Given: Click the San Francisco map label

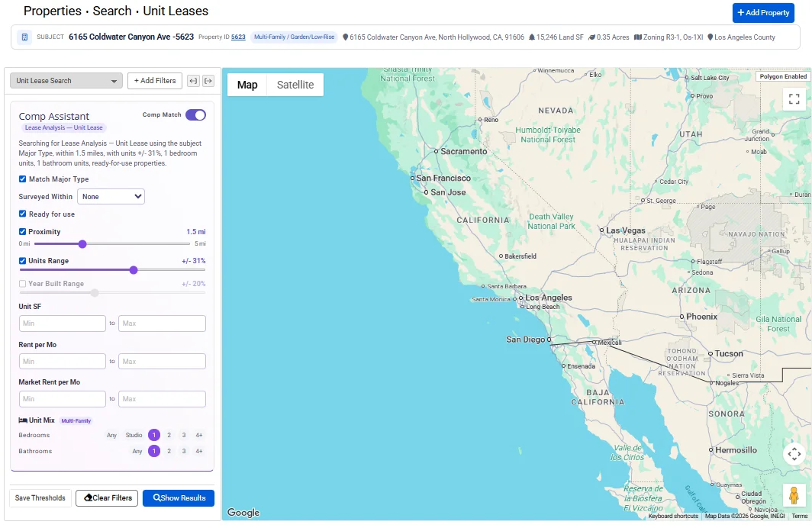Looking at the screenshot, I should tap(443, 178).
